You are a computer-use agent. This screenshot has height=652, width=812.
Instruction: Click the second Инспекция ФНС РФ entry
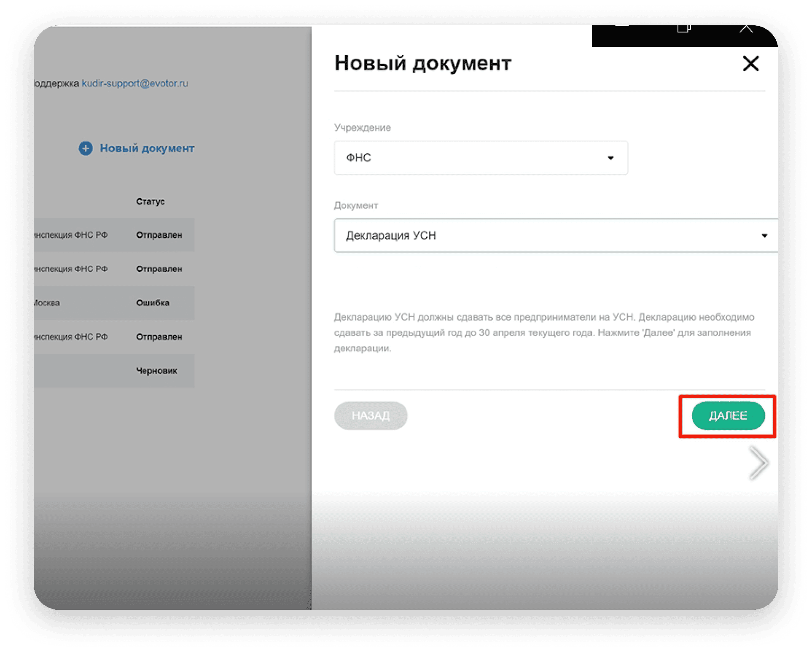(x=71, y=269)
